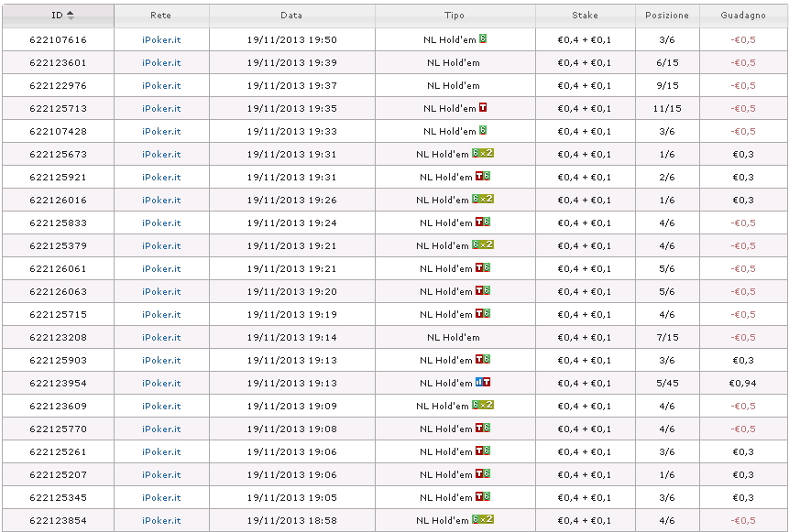Click the stake cell for row 622122976
Viewport: 789px width, 532px height.
click(585, 85)
